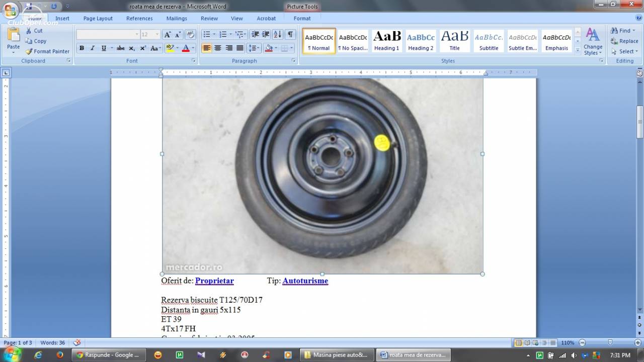Image resolution: width=644 pixels, height=362 pixels.
Task: Activate the Format Painter brush
Action: pyautogui.click(x=29, y=51)
